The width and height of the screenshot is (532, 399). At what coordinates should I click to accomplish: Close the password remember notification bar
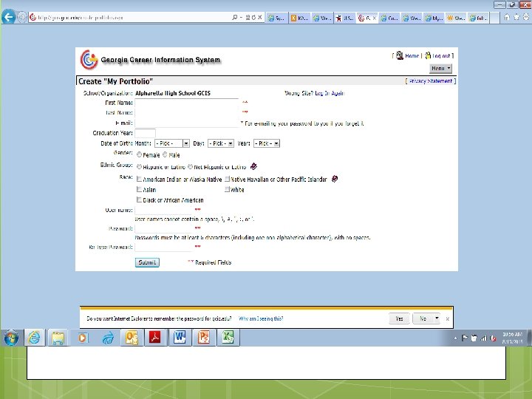click(448, 319)
